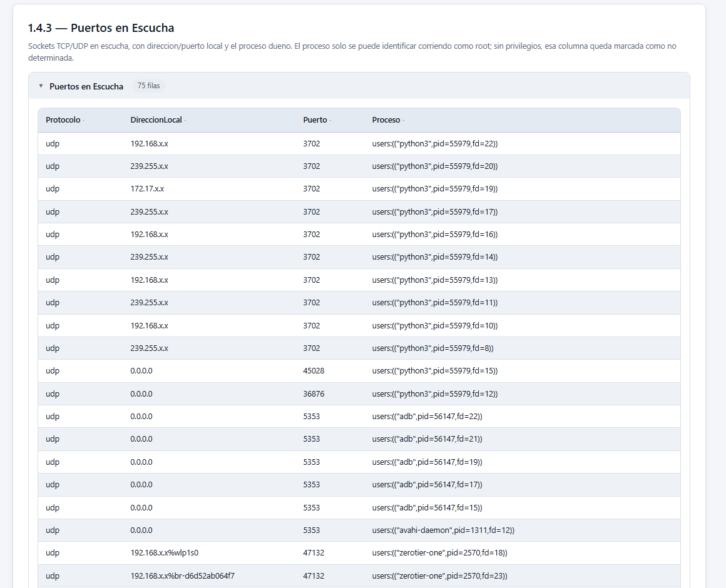Select the adb process cell with fd=22

click(427, 417)
